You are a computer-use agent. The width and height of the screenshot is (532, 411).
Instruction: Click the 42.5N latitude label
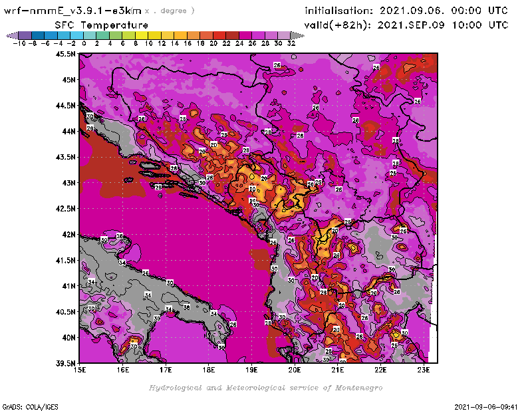(x=65, y=208)
